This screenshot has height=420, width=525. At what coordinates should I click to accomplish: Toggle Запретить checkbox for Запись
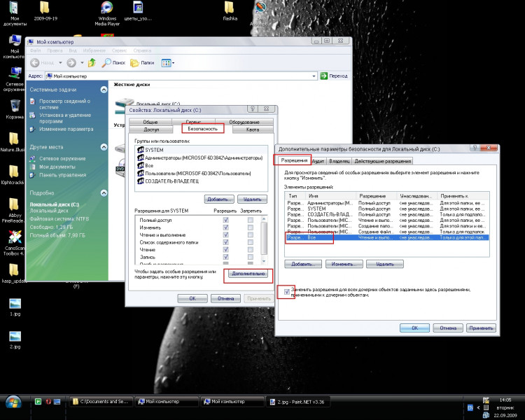click(x=250, y=257)
